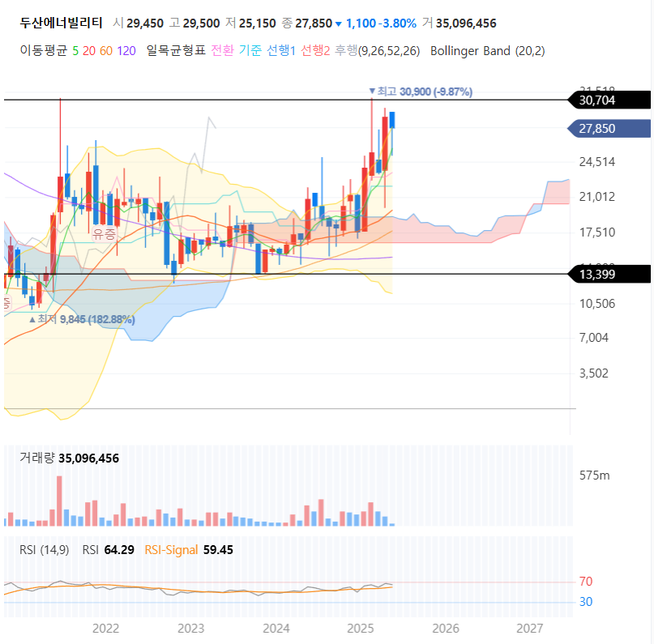The height and width of the screenshot is (644, 654).
Task: Click the 17,510 price axis label
Action: pyautogui.click(x=596, y=232)
